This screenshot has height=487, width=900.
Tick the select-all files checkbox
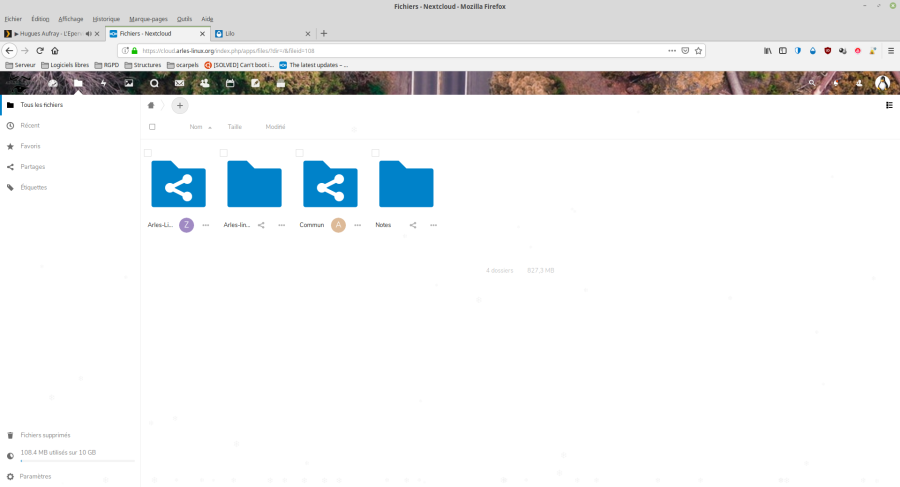152,127
